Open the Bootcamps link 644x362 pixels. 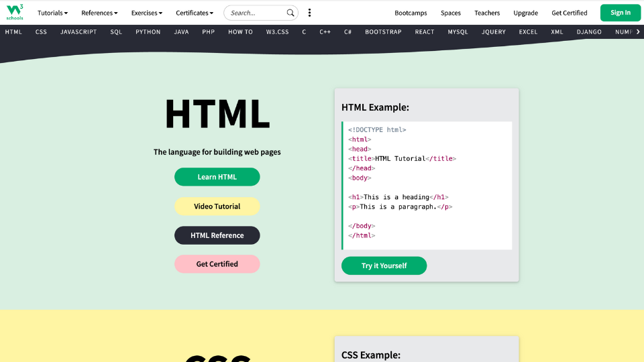coord(411,13)
